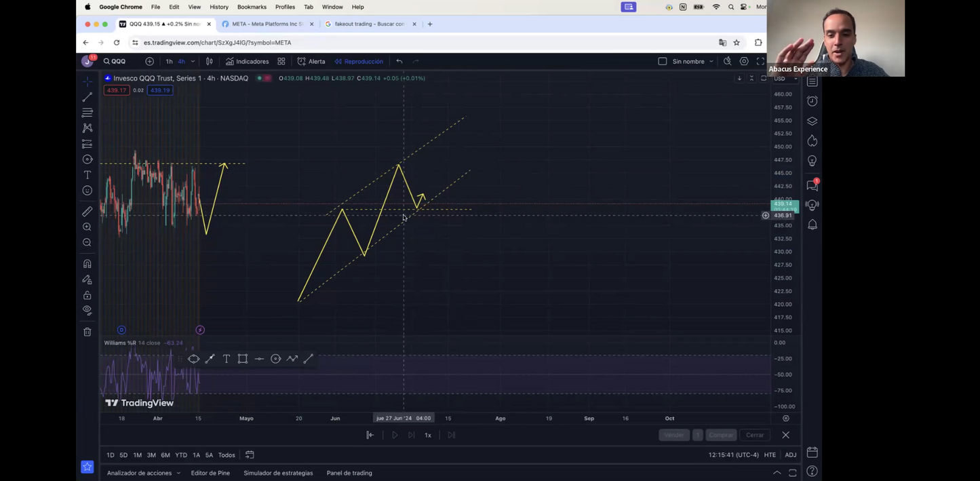Select the trend line drawing tool

(x=87, y=97)
